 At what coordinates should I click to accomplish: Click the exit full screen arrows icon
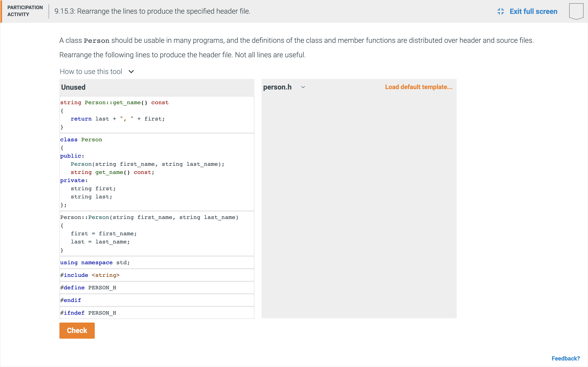coord(501,11)
